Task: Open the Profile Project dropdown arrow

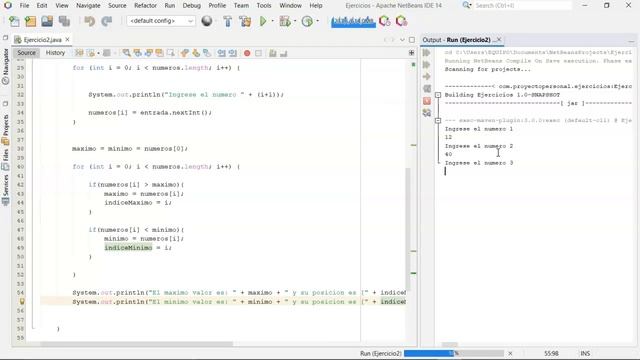Action: click(x=318, y=21)
